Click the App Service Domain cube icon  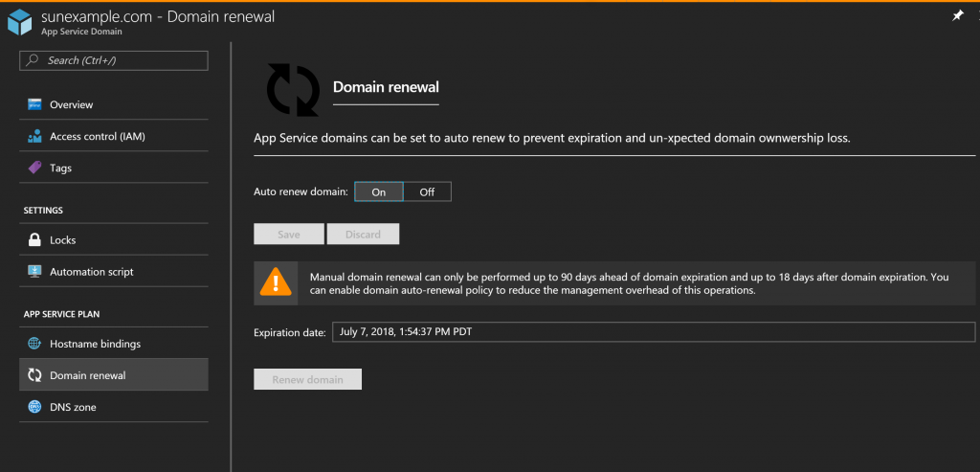click(20, 22)
